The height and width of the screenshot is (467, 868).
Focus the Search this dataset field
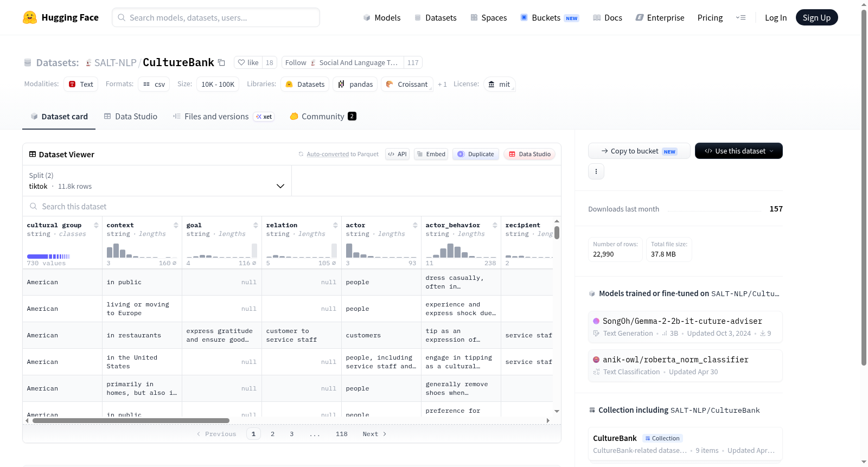(x=292, y=206)
